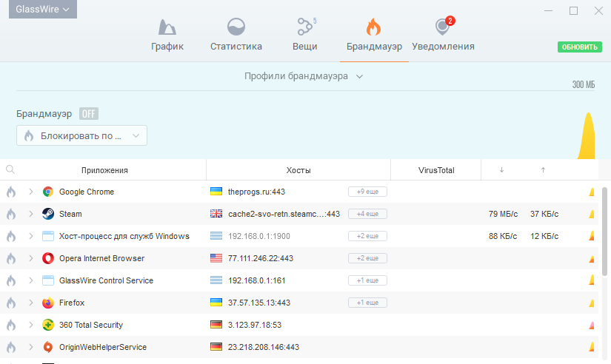Click UK flag beside cache2-svo-retn.steamc host
Viewport: 611px width, 364px height.
click(216, 214)
